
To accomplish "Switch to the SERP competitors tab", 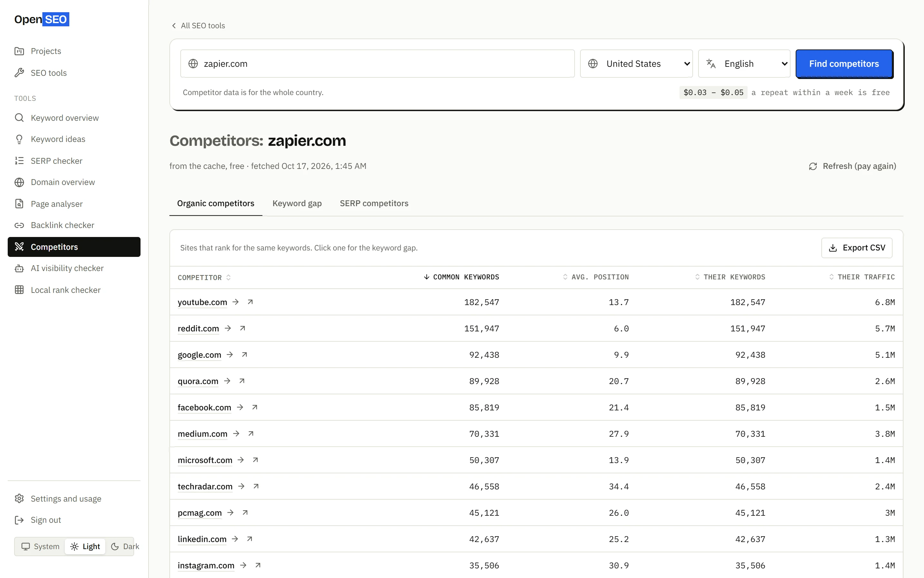I will tap(374, 203).
